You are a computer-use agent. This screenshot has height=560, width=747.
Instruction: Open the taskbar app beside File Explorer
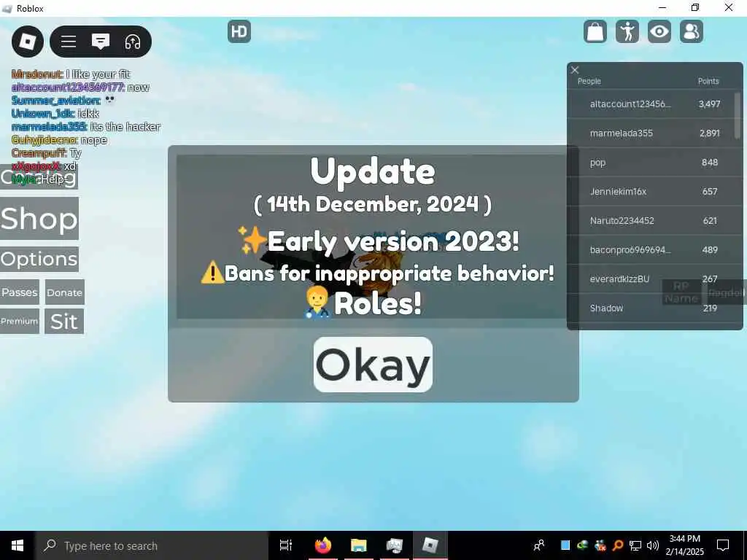(395, 545)
